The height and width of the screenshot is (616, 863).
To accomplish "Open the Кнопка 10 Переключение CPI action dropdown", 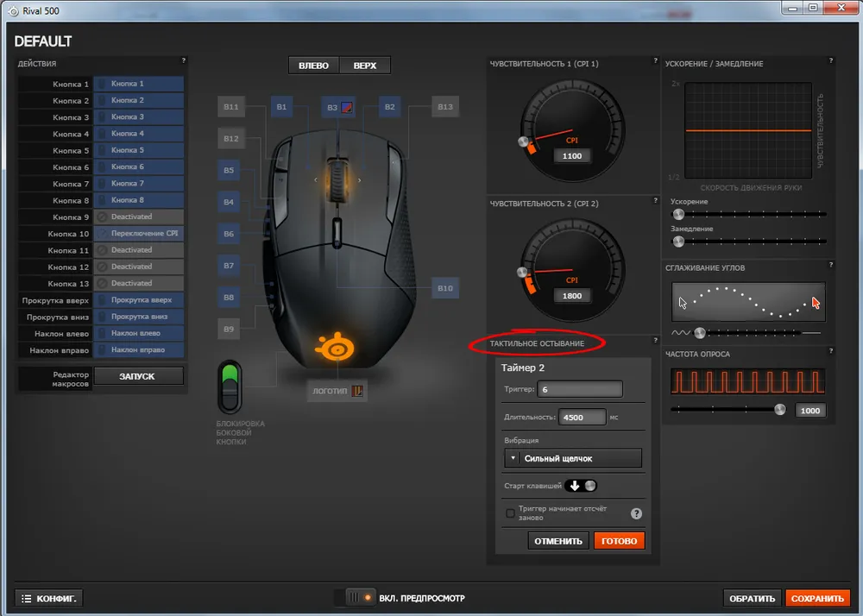I will pos(139,234).
